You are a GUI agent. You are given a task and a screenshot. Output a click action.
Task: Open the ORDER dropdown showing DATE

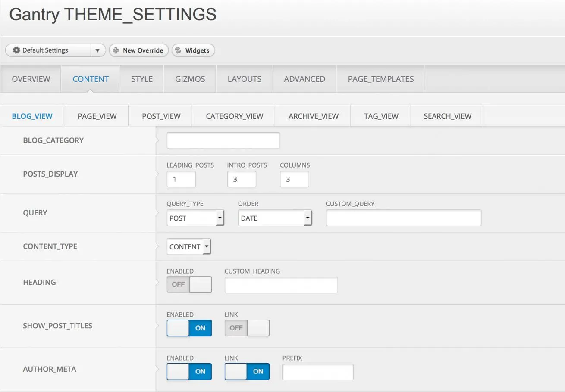click(275, 218)
